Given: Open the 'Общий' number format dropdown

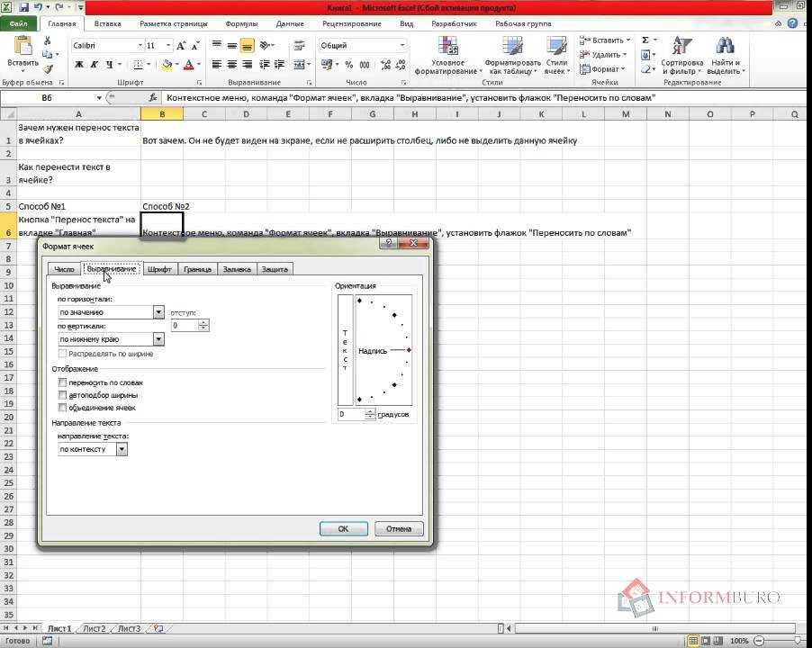Looking at the screenshot, I should (401, 46).
